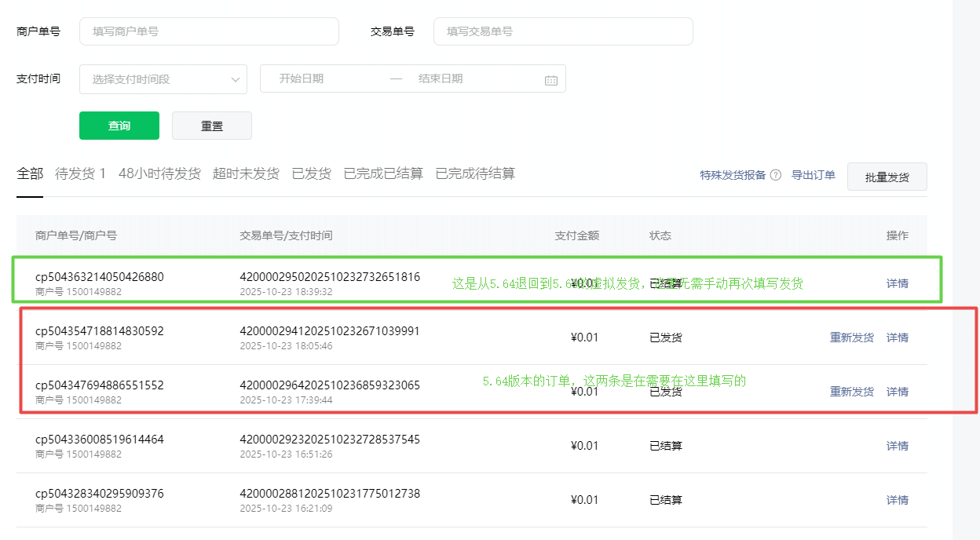Select transaction number 4200002964202510236859323065
This screenshot has width=980, height=540.
[x=330, y=385]
